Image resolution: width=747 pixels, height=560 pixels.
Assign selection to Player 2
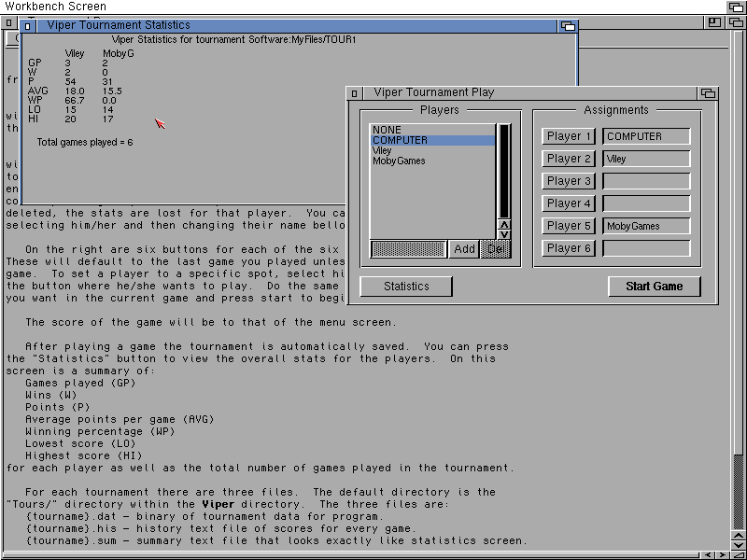(569, 159)
